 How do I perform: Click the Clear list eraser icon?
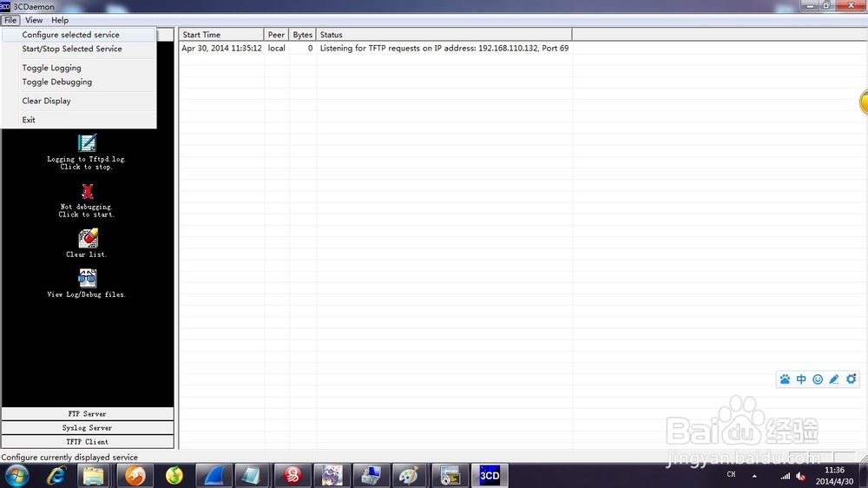pos(88,239)
